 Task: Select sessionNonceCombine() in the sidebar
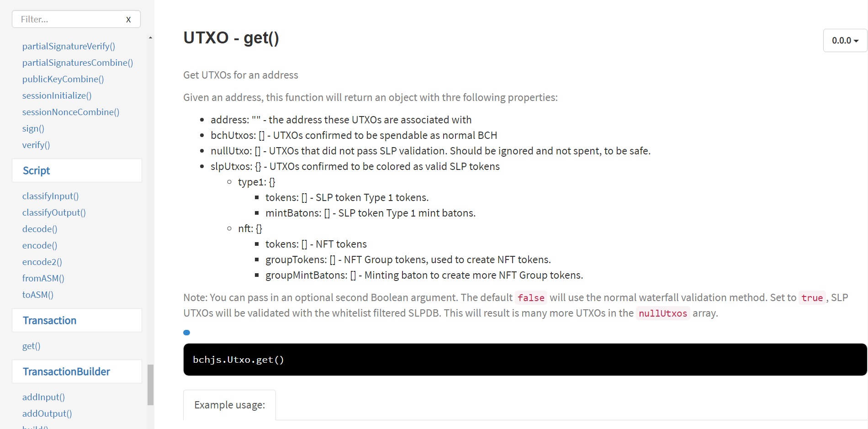click(71, 112)
